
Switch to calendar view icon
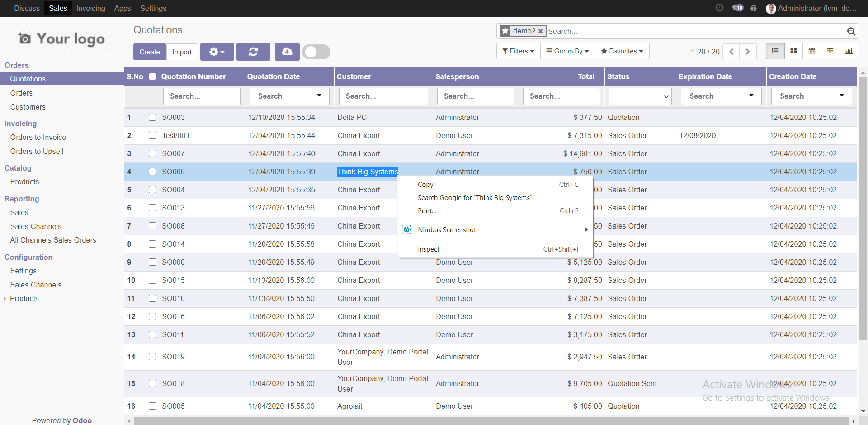point(812,51)
